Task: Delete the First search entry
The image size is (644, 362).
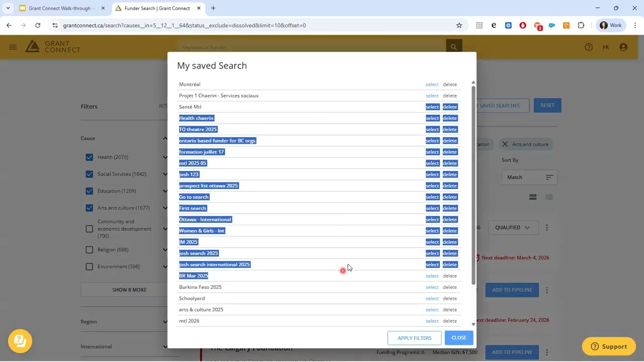Action: point(450,208)
